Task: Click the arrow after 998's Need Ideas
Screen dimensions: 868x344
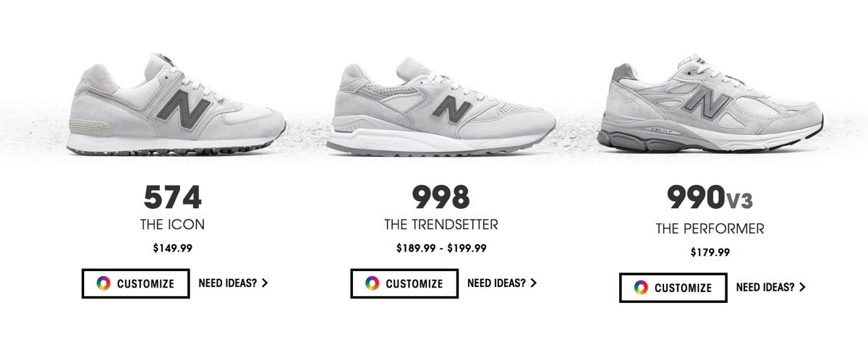Action: tap(534, 283)
